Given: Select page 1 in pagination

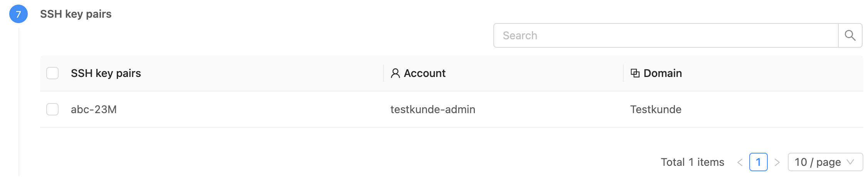Looking at the screenshot, I should point(758,162).
